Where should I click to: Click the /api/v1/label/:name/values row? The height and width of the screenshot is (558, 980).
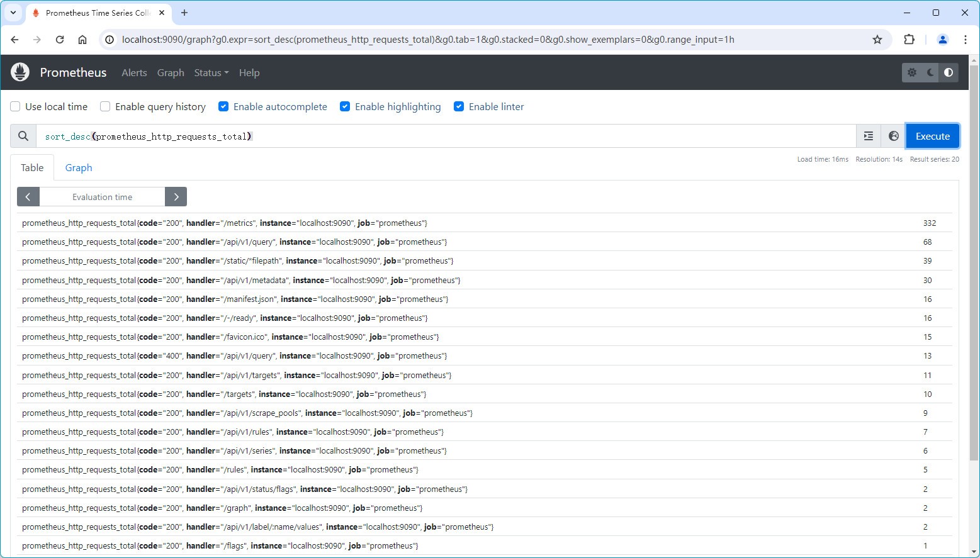(x=484, y=527)
